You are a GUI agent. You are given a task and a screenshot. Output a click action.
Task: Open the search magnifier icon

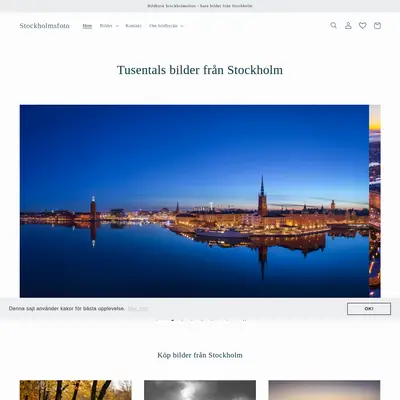[x=333, y=25]
